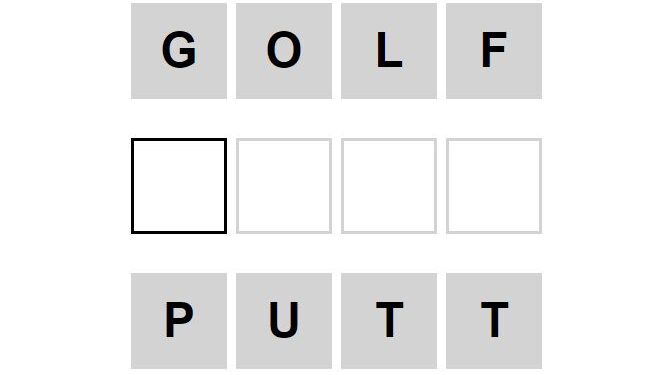The height and width of the screenshot is (375, 668).
Task: Click the empty box below letter O
Action: (284, 186)
